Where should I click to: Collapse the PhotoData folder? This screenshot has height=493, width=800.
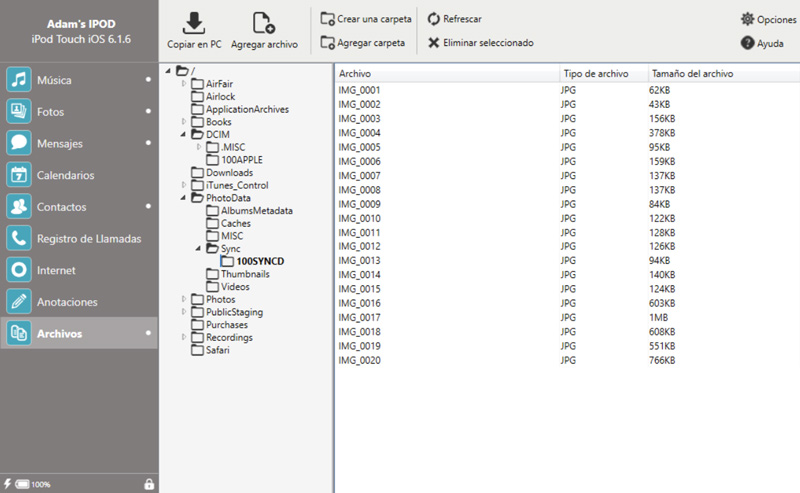(x=183, y=198)
